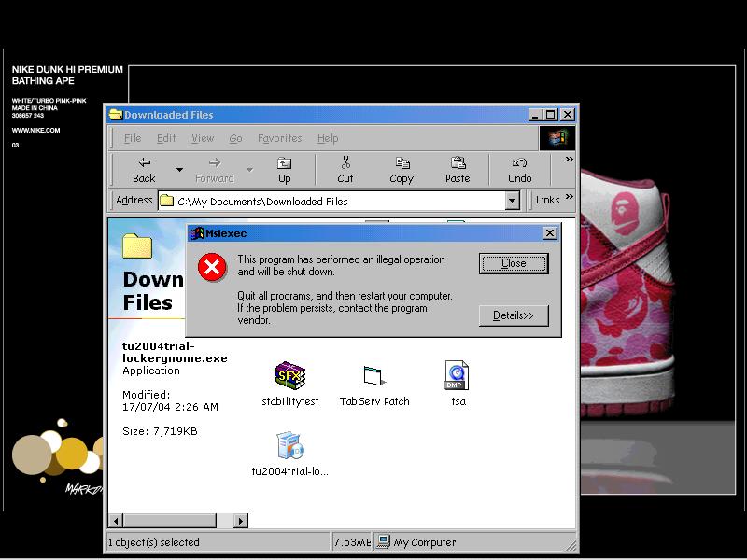Click the Up folder toolbar icon

[x=284, y=162]
